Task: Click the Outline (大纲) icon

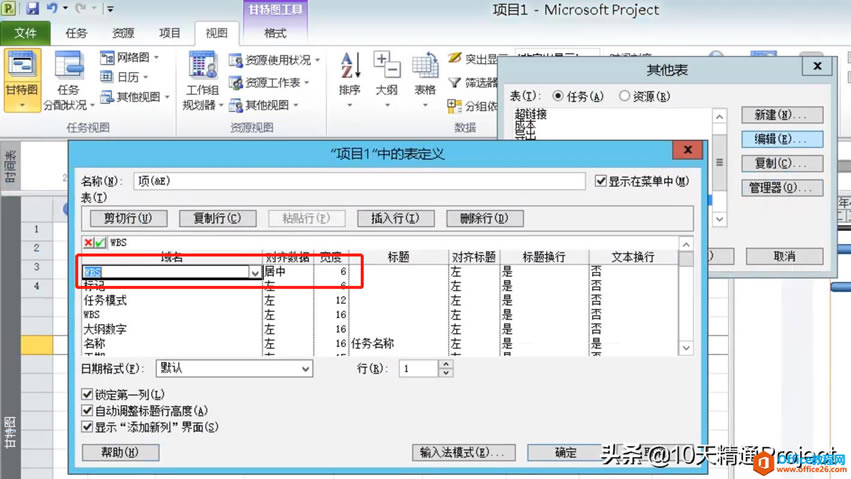Action: pyautogui.click(x=387, y=65)
